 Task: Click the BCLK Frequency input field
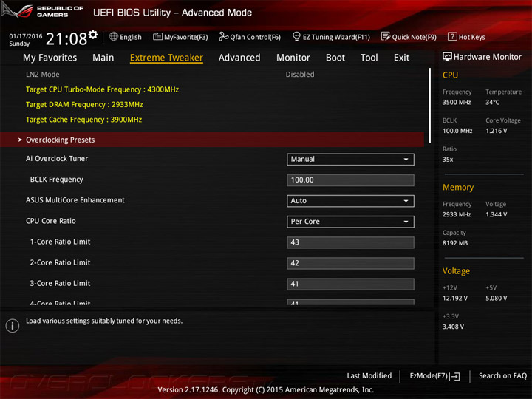(350, 180)
